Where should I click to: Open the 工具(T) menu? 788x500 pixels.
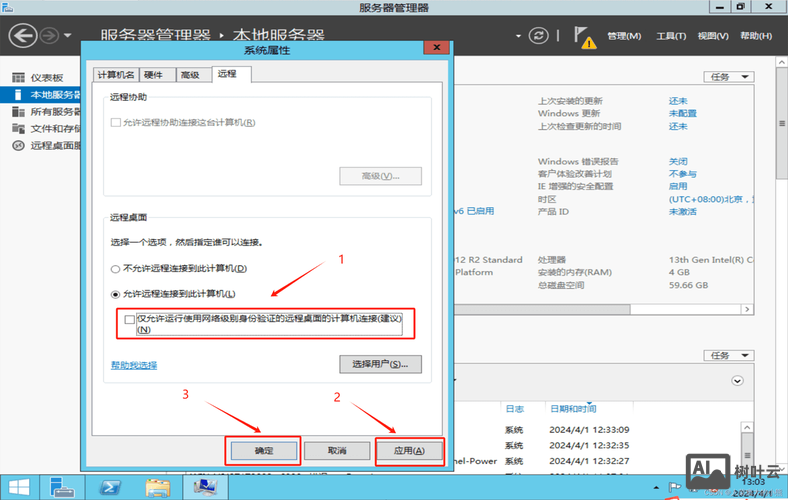click(x=671, y=36)
